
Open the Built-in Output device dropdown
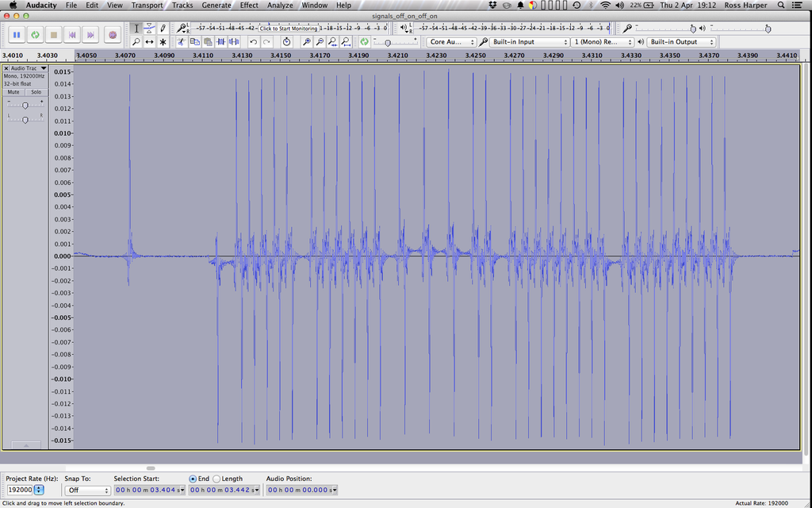coord(681,42)
